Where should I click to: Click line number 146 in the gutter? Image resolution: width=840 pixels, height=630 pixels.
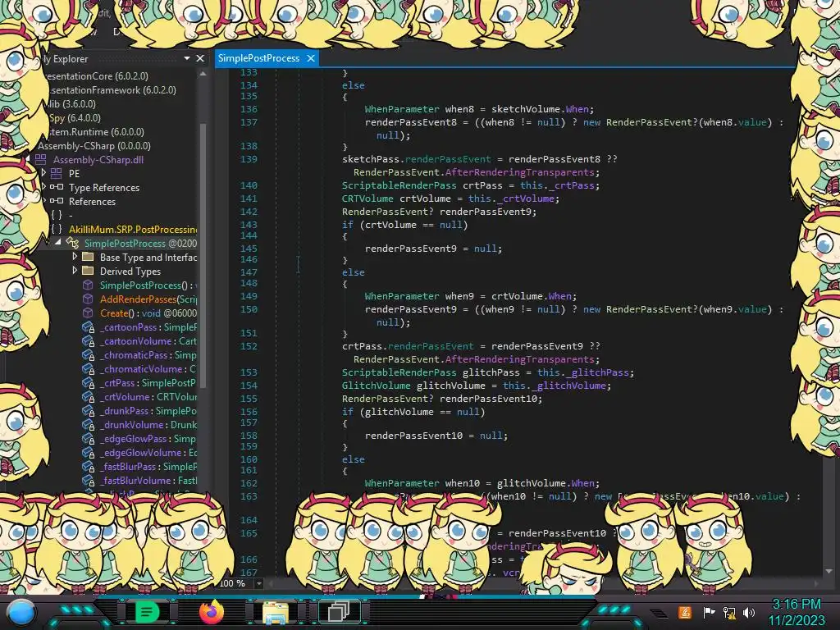[x=249, y=259]
